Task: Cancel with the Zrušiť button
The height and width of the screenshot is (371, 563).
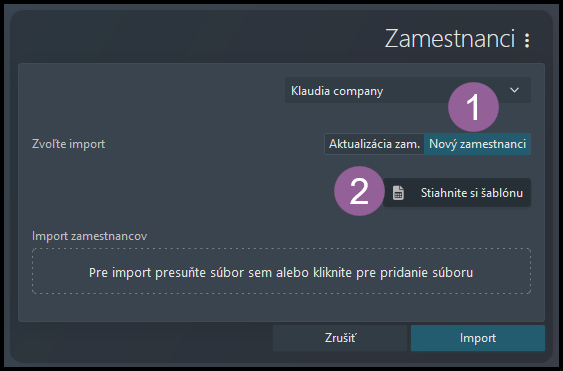Action: 340,338
